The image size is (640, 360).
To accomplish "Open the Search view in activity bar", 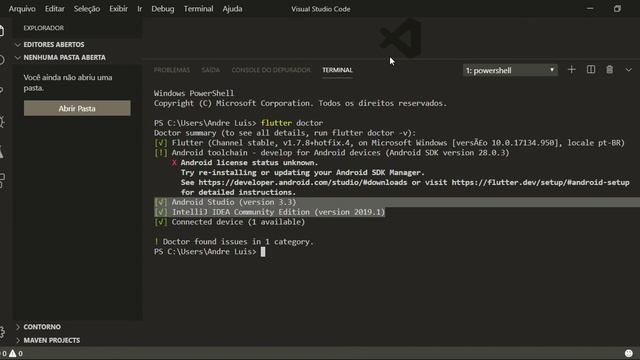I will [x=2, y=60].
